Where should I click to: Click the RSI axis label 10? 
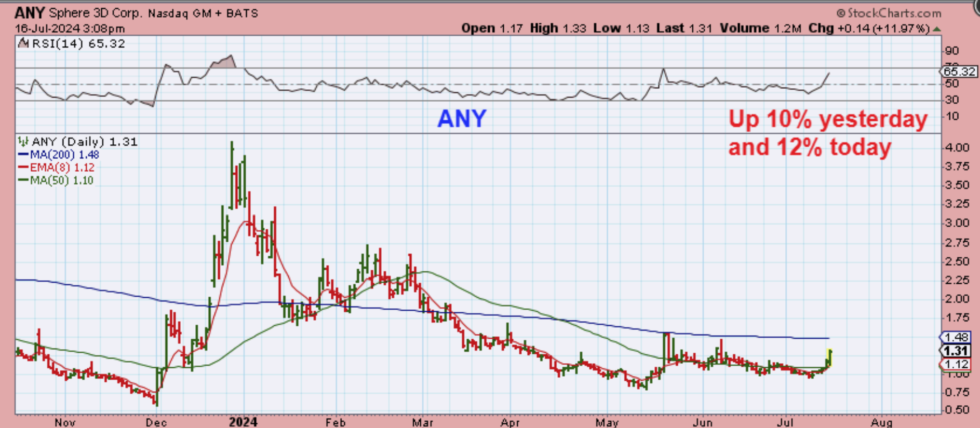point(952,116)
